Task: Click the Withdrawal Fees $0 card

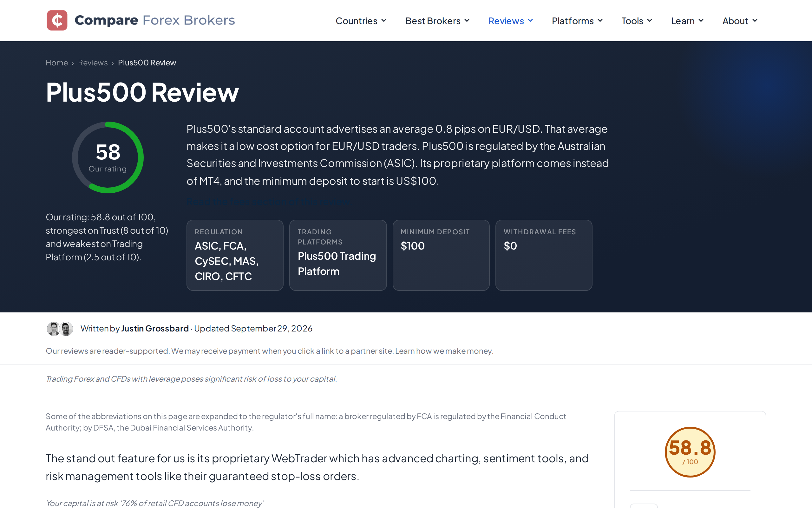Action: [544, 255]
